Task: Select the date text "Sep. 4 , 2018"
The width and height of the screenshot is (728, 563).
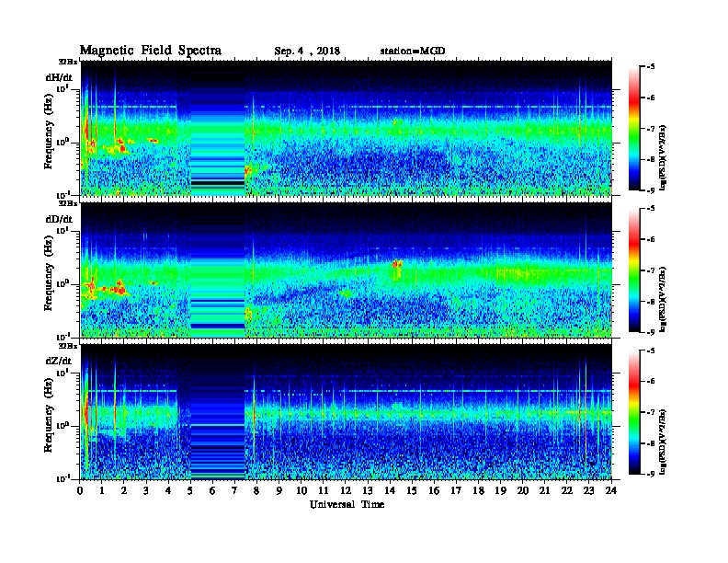Action: 307,52
